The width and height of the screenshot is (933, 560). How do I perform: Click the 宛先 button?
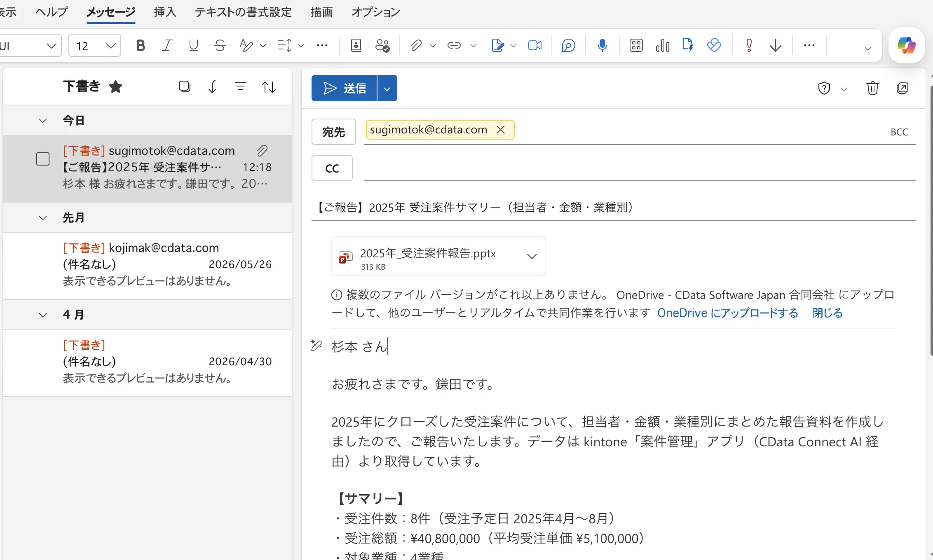(x=334, y=132)
